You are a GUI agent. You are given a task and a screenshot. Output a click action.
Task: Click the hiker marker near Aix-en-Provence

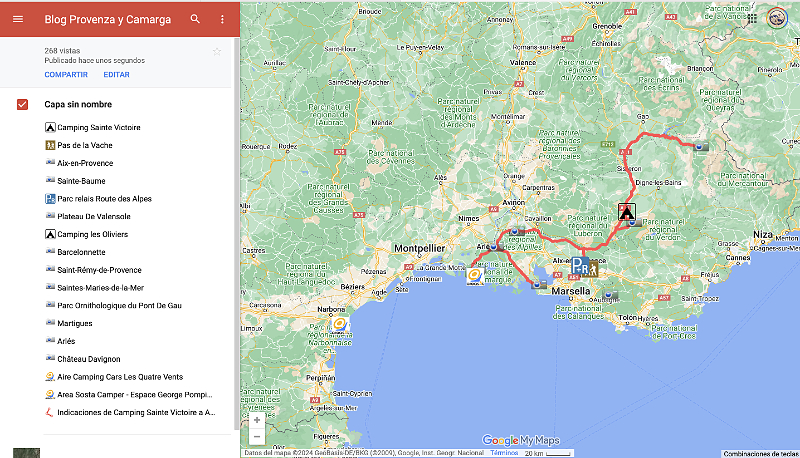pos(592,268)
